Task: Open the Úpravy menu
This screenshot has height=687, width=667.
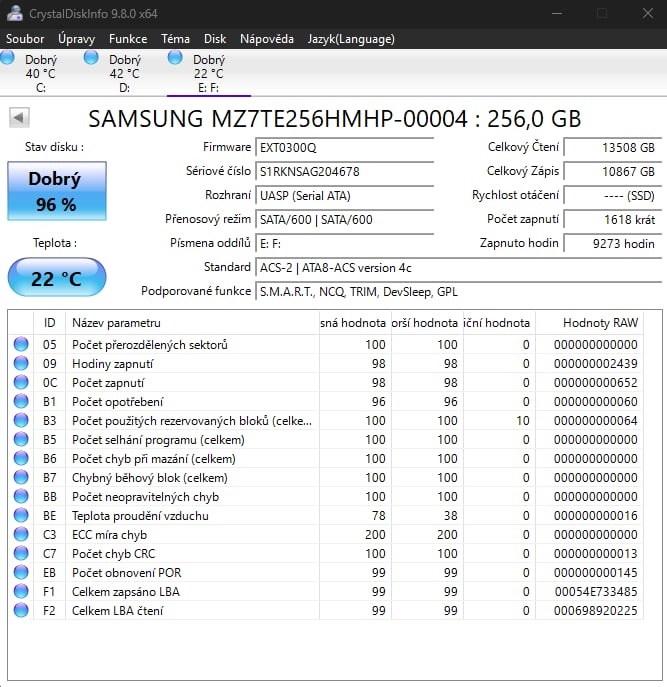Action: pyautogui.click(x=76, y=39)
